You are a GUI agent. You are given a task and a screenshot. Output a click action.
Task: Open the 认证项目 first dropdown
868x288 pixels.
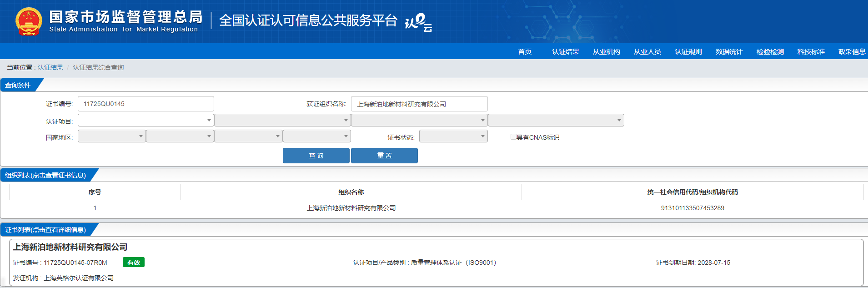point(146,120)
